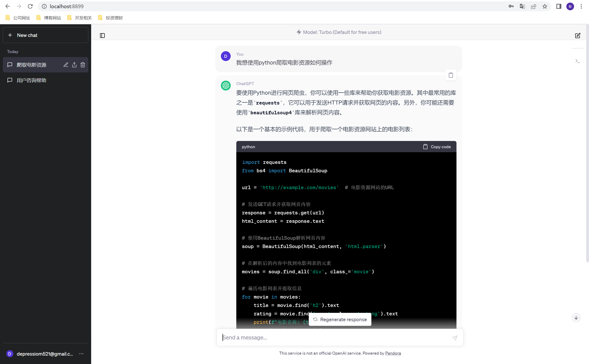Click the New chat button
The image size is (589, 364).
tap(45, 35)
